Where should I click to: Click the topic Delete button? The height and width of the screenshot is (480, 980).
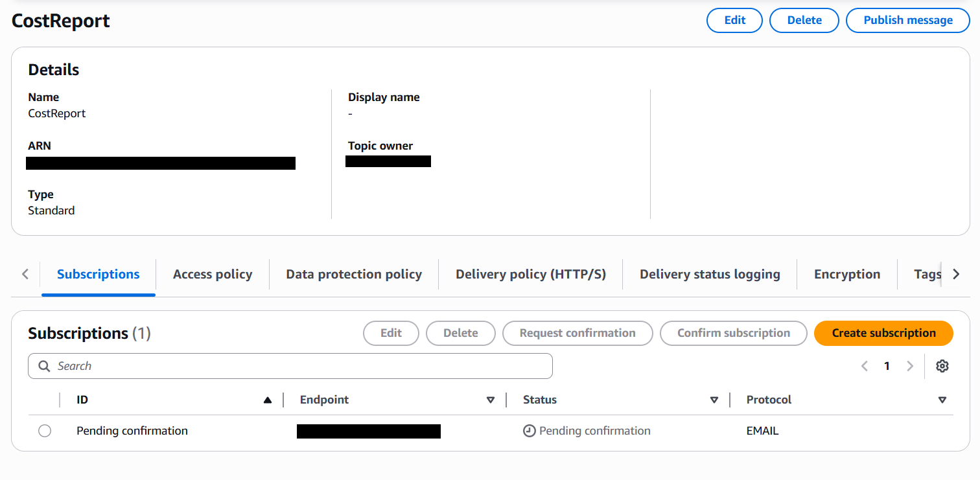tap(804, 20)
